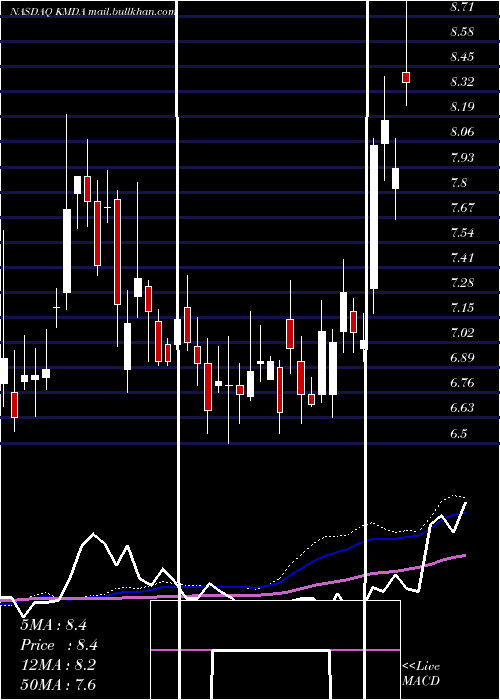Click the 8.58 price axis label
The width and height of the screenshot is (500, 700).
click(462, 32)
